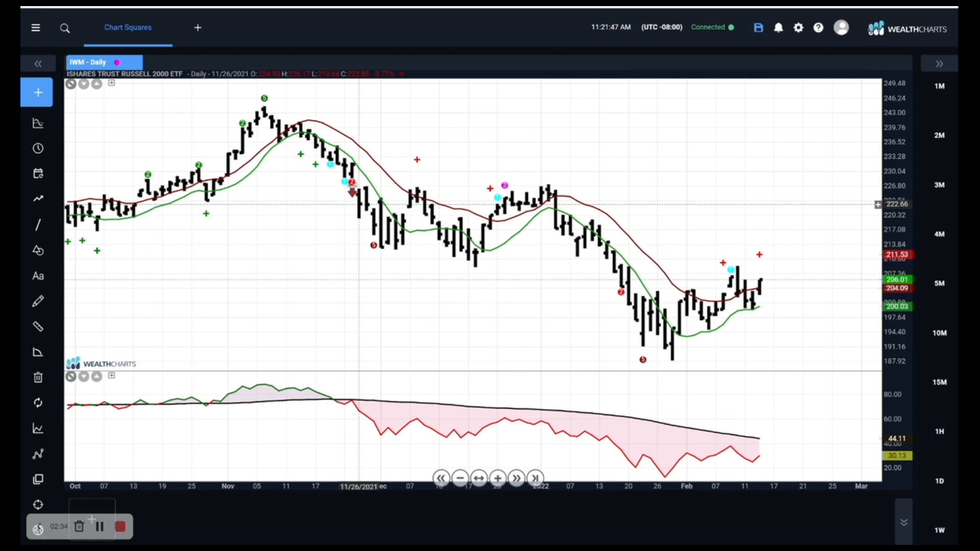Select the ruler measure tool
980x551 pixels.
[38, 327]
